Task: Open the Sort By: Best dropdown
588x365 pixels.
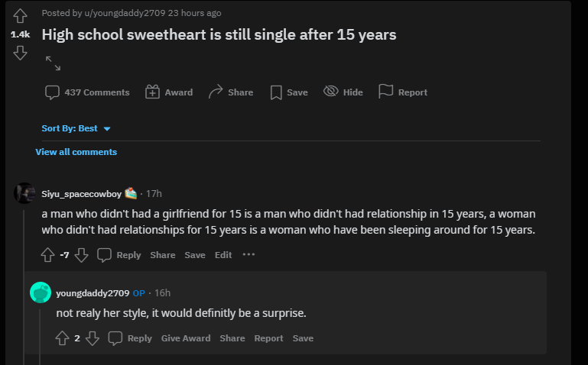Action: click(x=76, y=128)
